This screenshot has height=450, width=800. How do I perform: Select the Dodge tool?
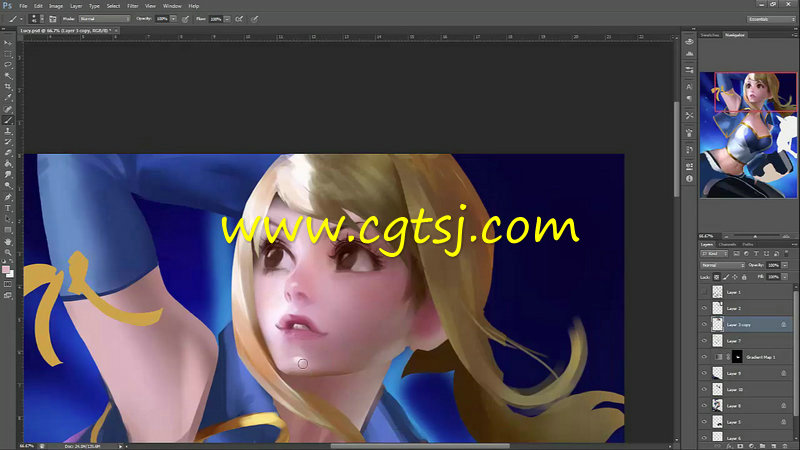[x=8, y=186]
